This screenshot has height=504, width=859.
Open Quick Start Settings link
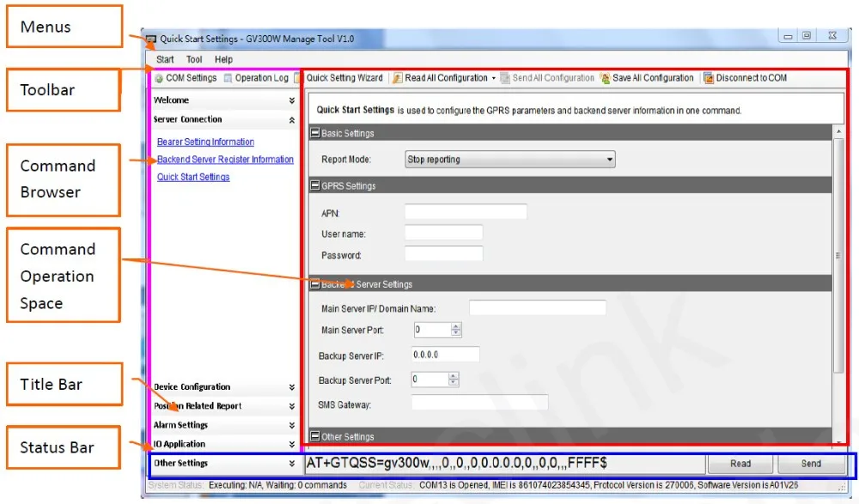(193, 177)
